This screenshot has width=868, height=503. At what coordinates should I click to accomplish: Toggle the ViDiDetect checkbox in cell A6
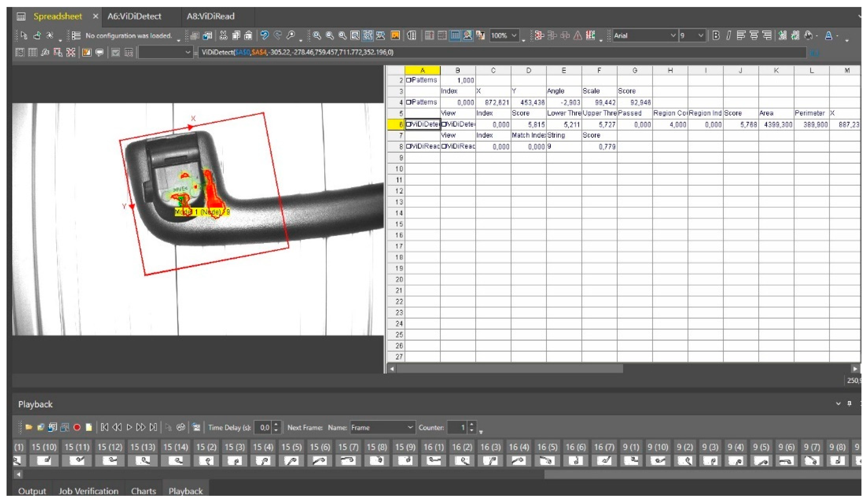click(x=408, y=124)
